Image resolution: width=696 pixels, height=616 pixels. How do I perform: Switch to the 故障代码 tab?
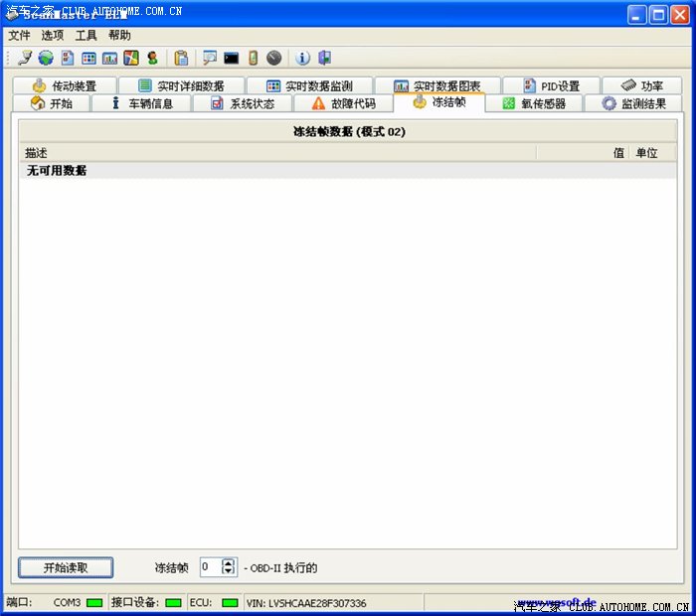click(343, 103)
